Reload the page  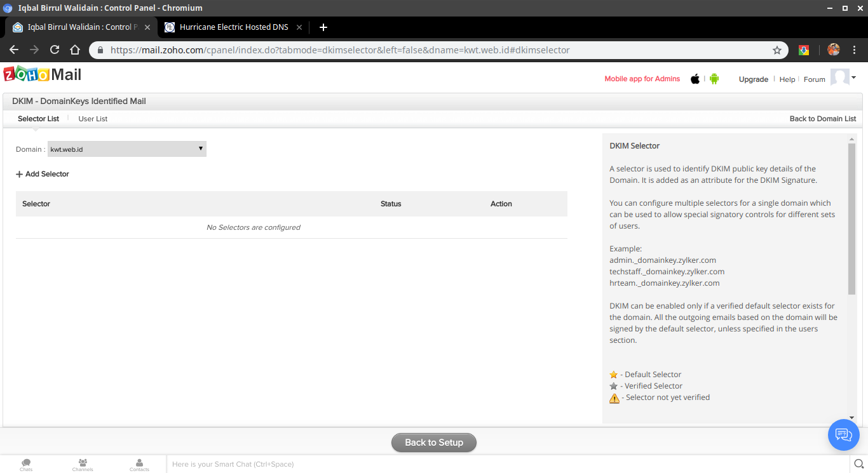54,50
